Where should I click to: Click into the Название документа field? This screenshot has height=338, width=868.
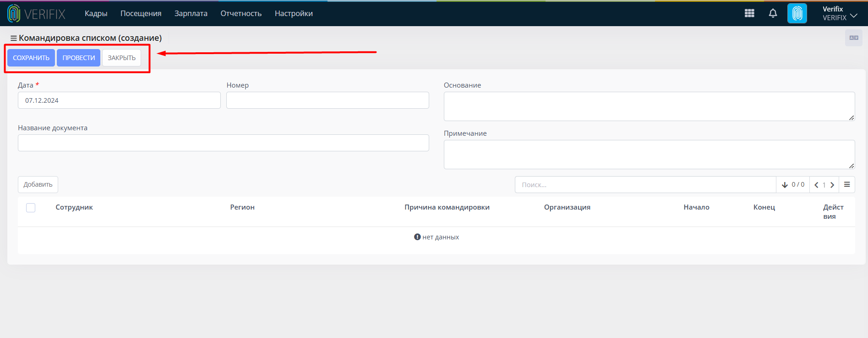click(x=224, y=143)
